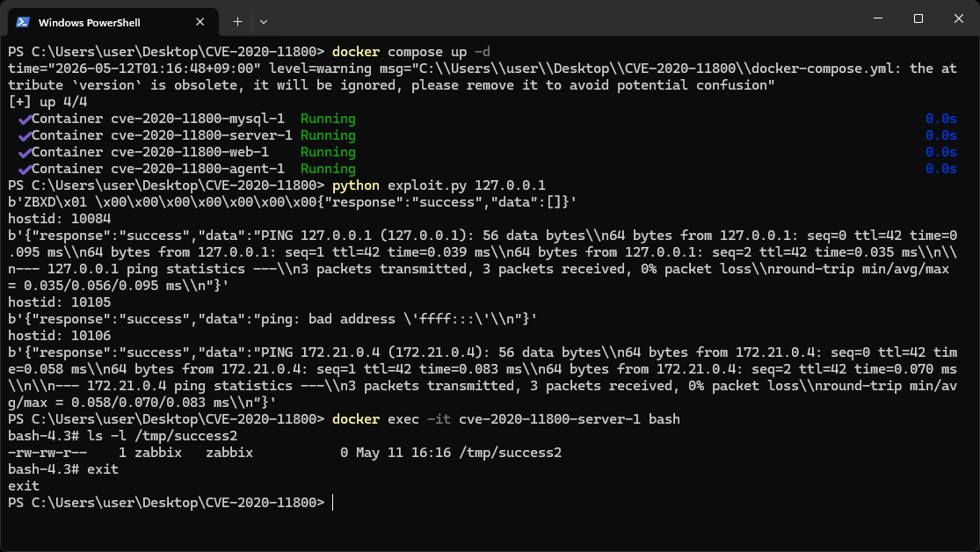Click '0.0s' timing for agent-1 container
This screenshot has width=980, height=552.
941,169
